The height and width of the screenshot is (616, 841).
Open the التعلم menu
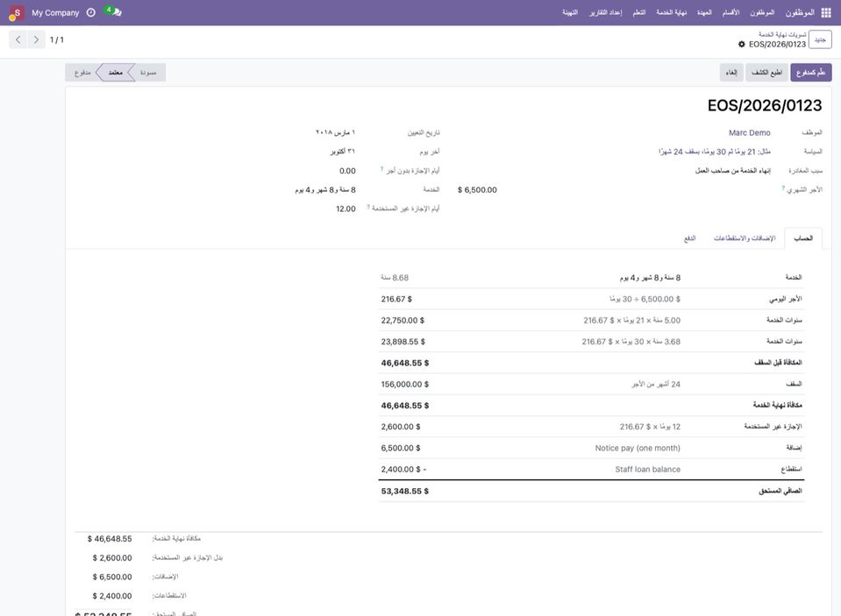639,12
